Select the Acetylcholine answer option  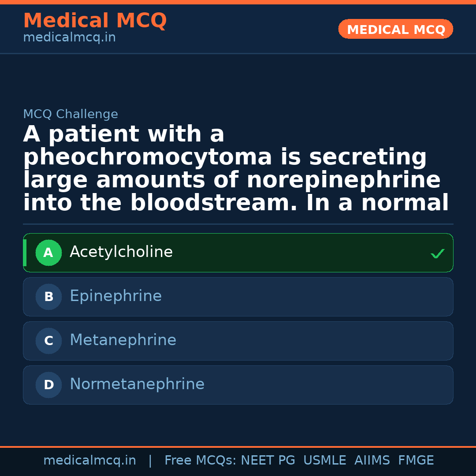click(x=238, y=253)
